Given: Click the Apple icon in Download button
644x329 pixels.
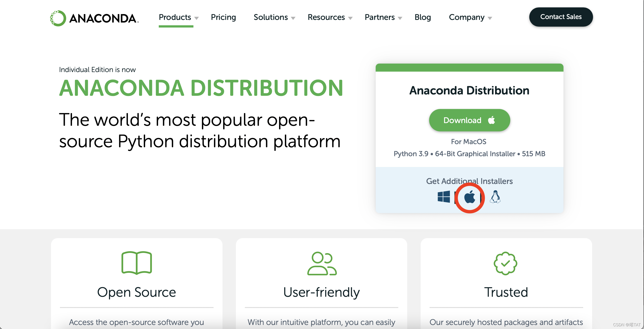Looking at the screenshot, I should pos(491,120).
